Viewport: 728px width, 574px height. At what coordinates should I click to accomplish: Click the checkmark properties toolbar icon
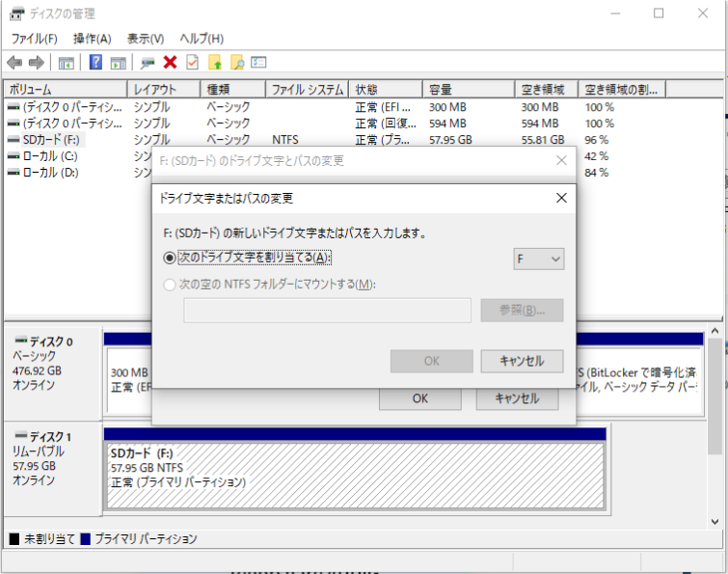(192, 63)
